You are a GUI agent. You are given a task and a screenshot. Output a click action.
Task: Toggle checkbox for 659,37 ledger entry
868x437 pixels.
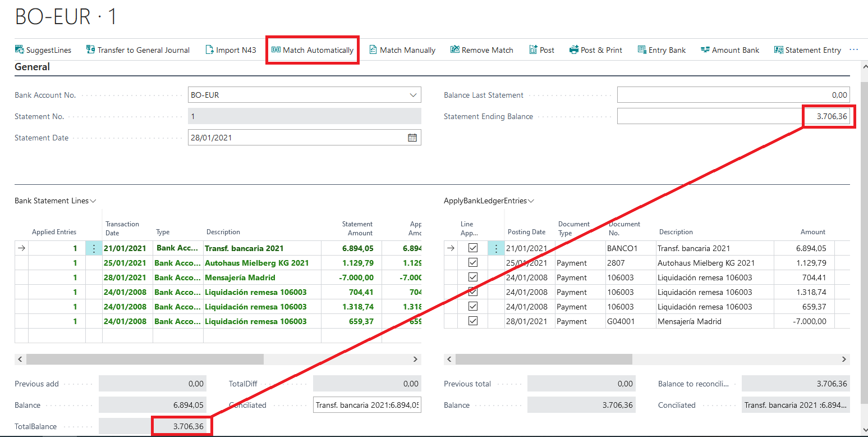473,307
